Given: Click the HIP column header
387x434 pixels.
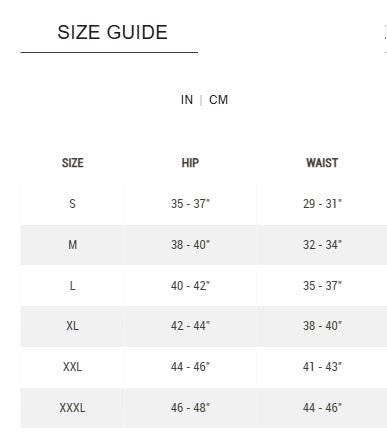Looking at the screenshot, I should click(190, 163).
